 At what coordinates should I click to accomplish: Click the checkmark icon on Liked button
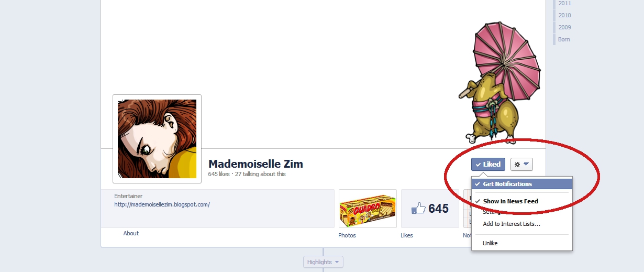click(x=478, y=165)
